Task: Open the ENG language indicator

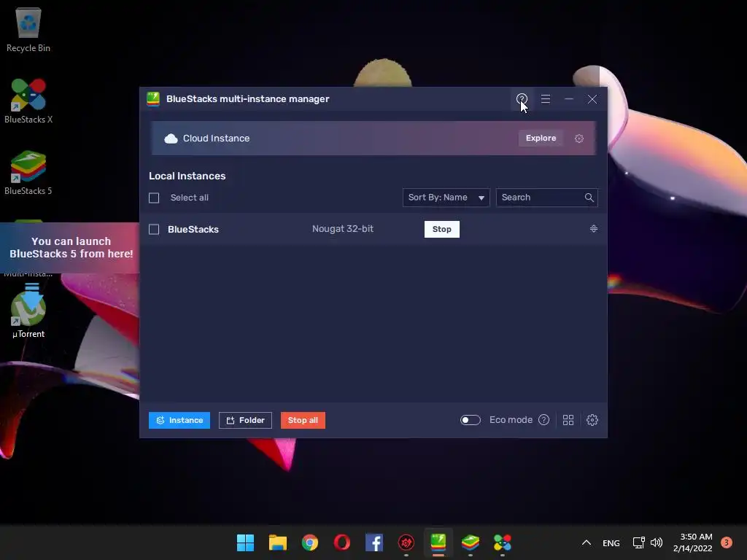Action: pos(611,542)
